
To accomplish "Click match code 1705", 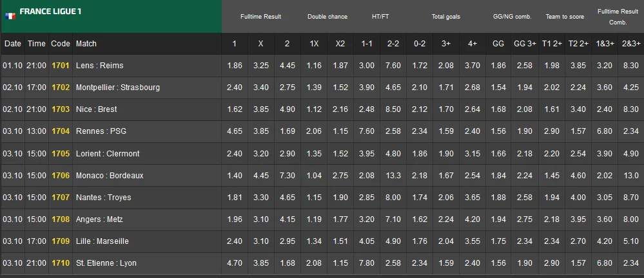I will click(x=61, y=153).
